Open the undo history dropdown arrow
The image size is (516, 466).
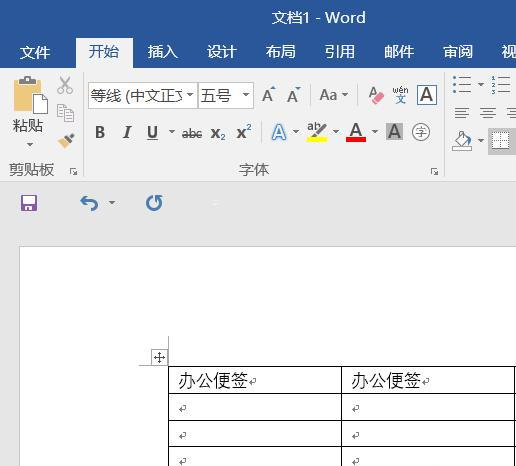tap(112, 203)
